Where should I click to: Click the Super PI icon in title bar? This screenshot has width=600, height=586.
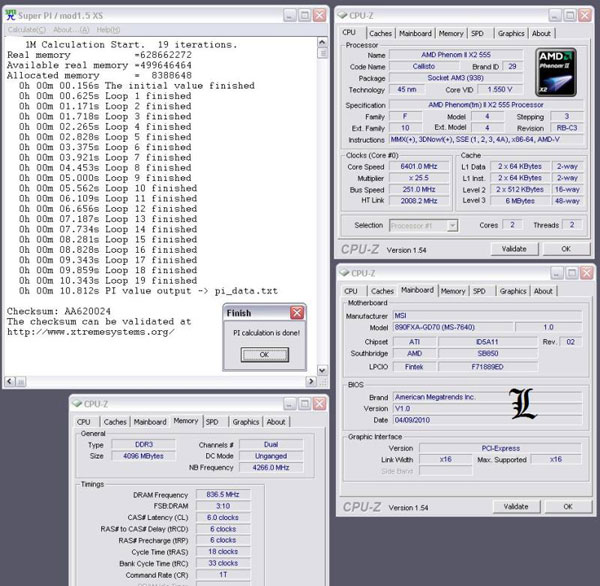coord(12,16)
